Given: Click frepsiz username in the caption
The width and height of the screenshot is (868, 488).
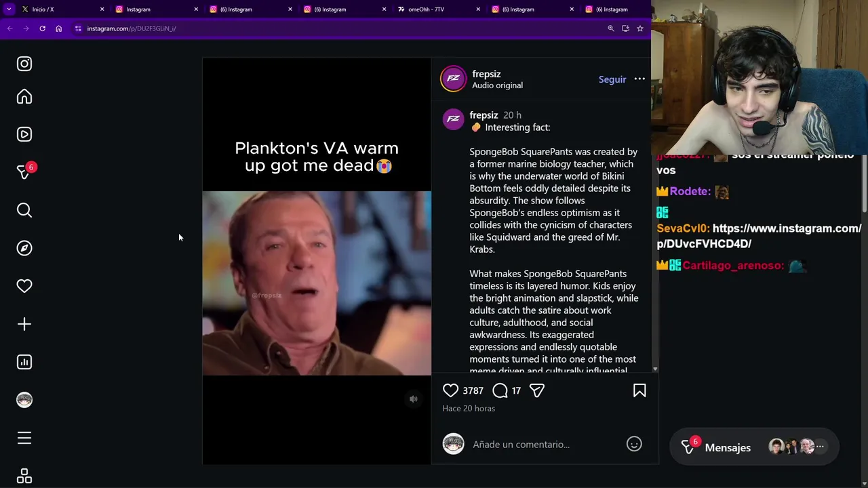Looking at the screenshot, I should [484, 115].
